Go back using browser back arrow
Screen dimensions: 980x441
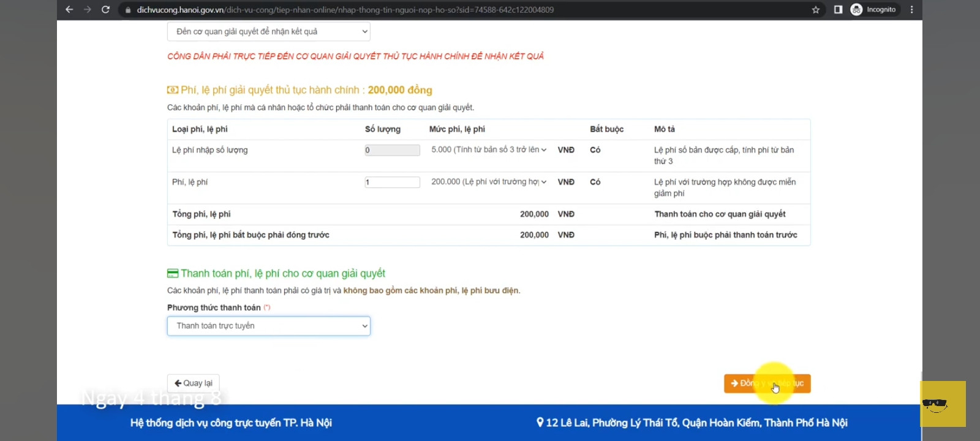point(69,10)
